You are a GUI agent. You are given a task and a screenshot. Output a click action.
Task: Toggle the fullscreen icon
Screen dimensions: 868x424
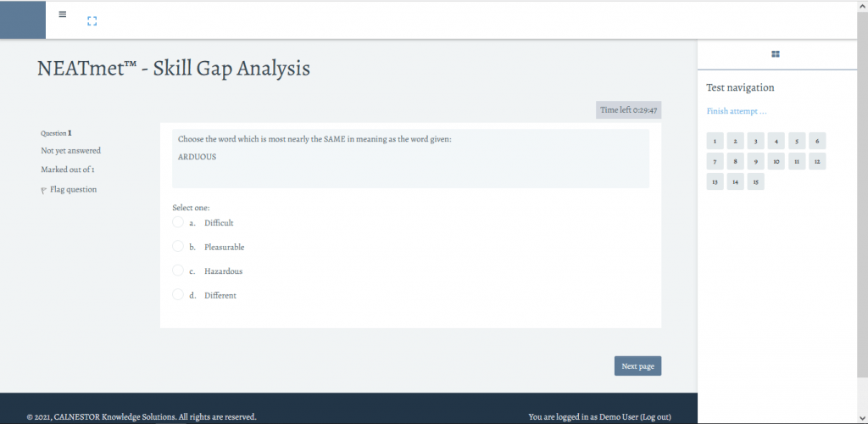pyautogui.click(x=92, y=21)
